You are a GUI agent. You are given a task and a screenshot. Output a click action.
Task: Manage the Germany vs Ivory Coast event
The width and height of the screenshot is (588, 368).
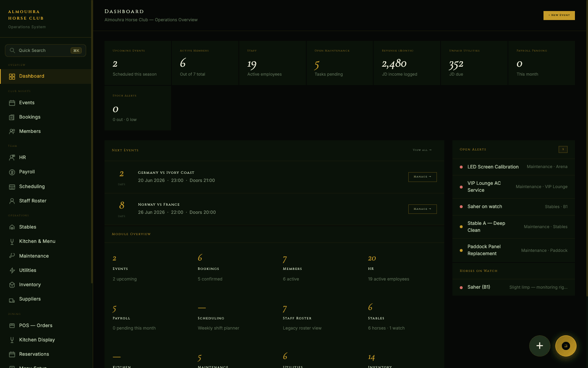[422, 177]
